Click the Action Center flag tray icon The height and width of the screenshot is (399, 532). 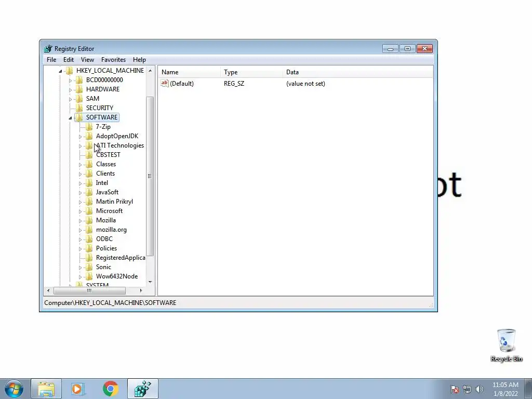point(455,389)
